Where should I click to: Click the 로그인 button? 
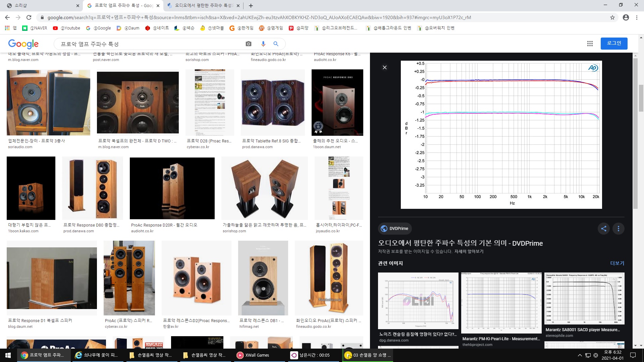click(614, 43)
